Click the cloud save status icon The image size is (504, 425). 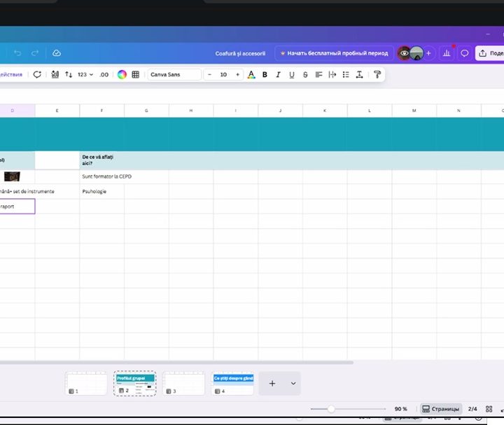click(x=57, y=53)
